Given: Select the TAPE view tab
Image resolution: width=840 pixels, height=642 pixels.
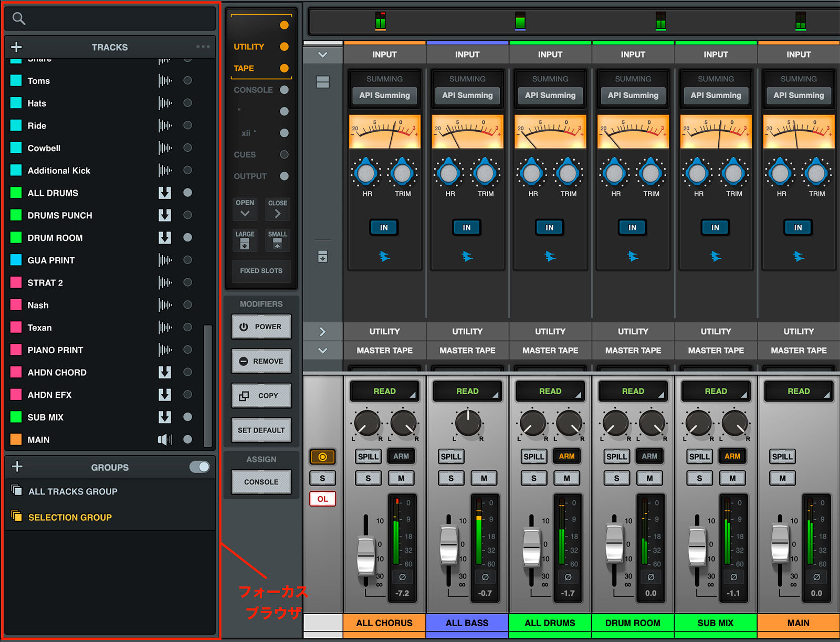Looking at the screenshot, I should click(244, 68).
